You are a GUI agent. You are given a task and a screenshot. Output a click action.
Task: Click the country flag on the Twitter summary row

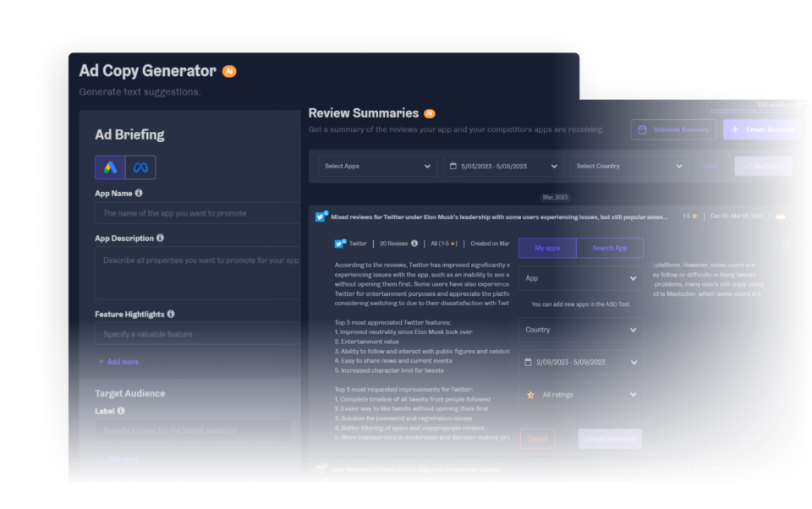click(x=781, y=216)
